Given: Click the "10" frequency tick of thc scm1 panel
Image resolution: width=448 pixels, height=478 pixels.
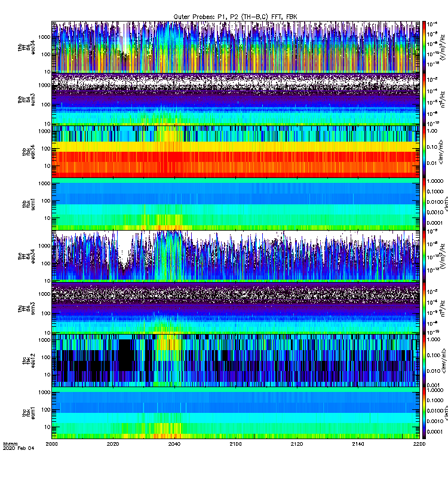Looking at the screenshot, I should (48, 427).
